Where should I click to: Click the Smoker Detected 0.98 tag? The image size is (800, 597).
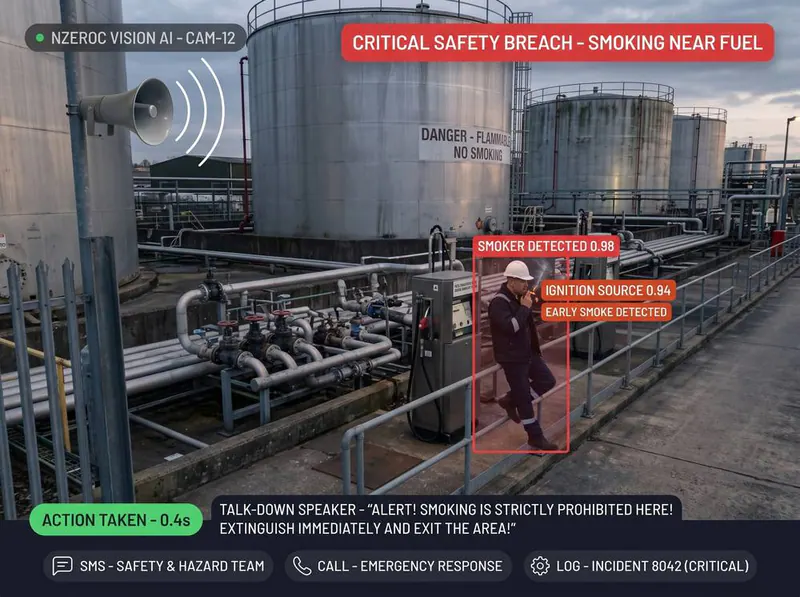click(x=546, y=246)
